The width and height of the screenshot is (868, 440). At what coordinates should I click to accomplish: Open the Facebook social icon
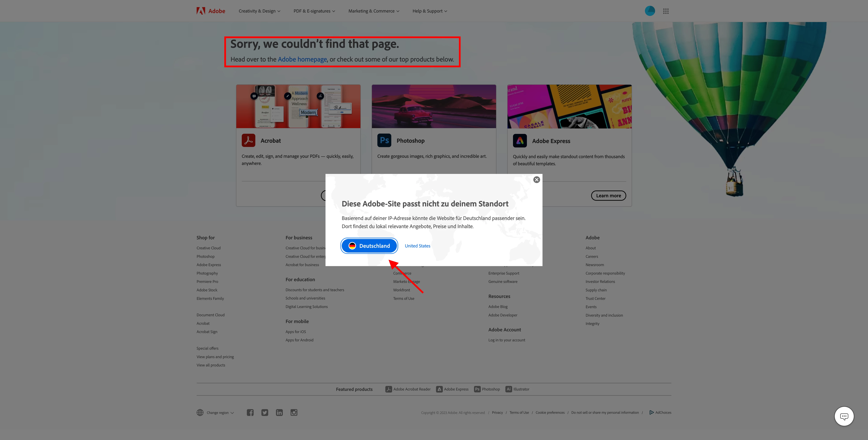pos(250,412)
